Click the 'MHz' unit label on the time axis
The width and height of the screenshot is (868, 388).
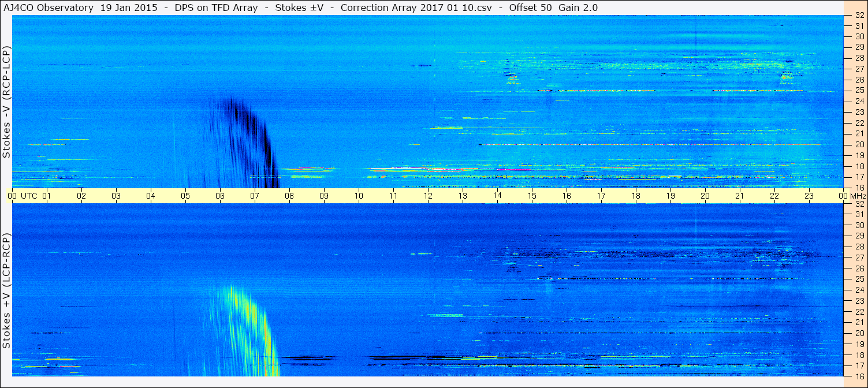pyautogui.click(x=858, y=196)
